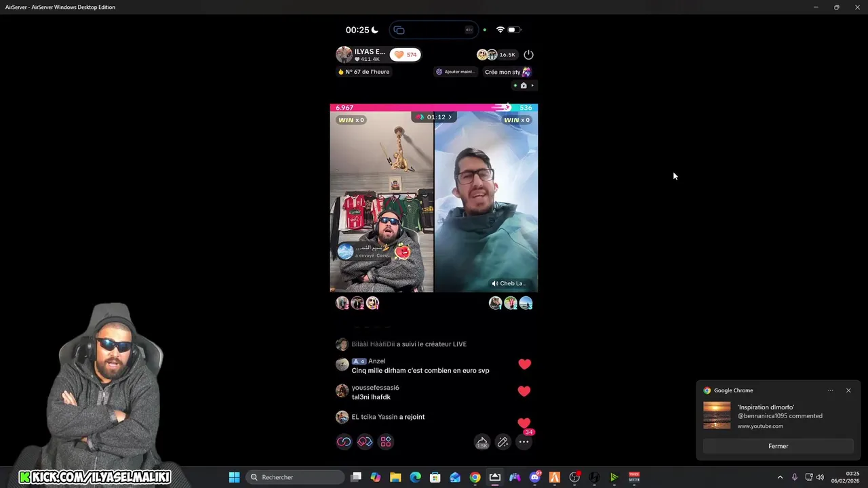868x488 pixels.
Task: Tap the orange heart likes badge 574
Action: pyautogui.click(x=406, y=54)
